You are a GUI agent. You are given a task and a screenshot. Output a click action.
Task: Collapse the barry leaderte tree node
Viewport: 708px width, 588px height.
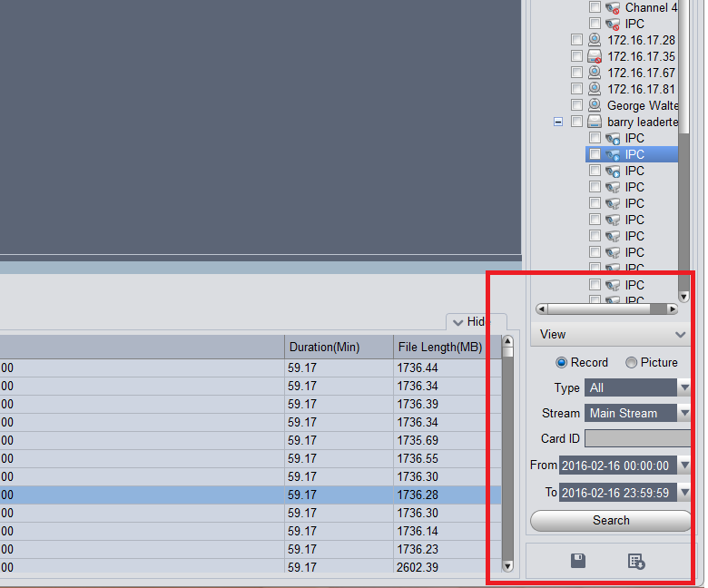point(558,122)
